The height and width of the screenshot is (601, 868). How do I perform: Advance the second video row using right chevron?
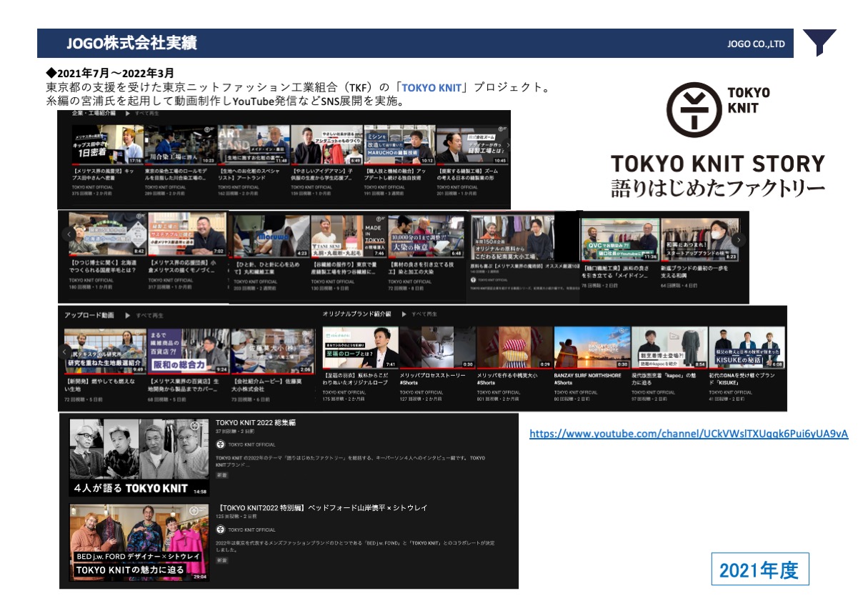[x=739, y=240]
